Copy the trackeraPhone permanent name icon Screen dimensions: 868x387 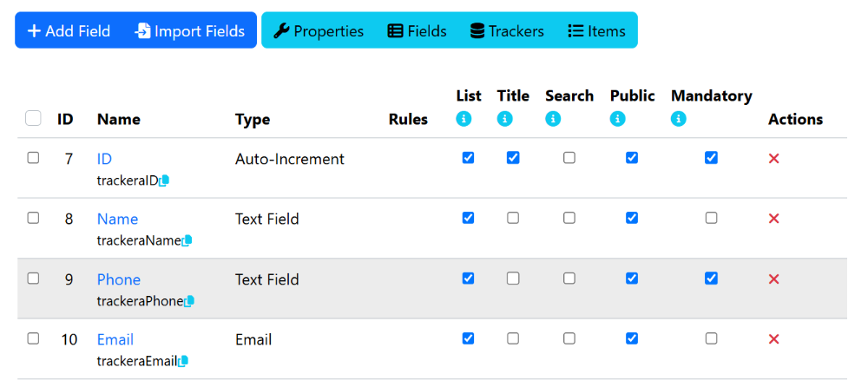point(189,301)
